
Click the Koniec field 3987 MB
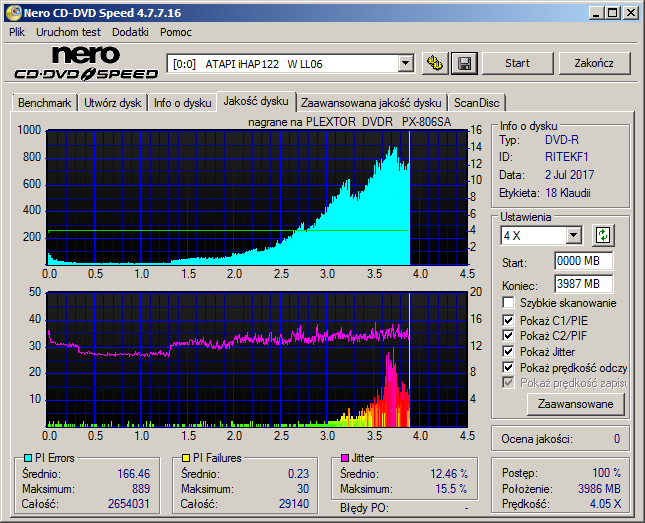583,284
